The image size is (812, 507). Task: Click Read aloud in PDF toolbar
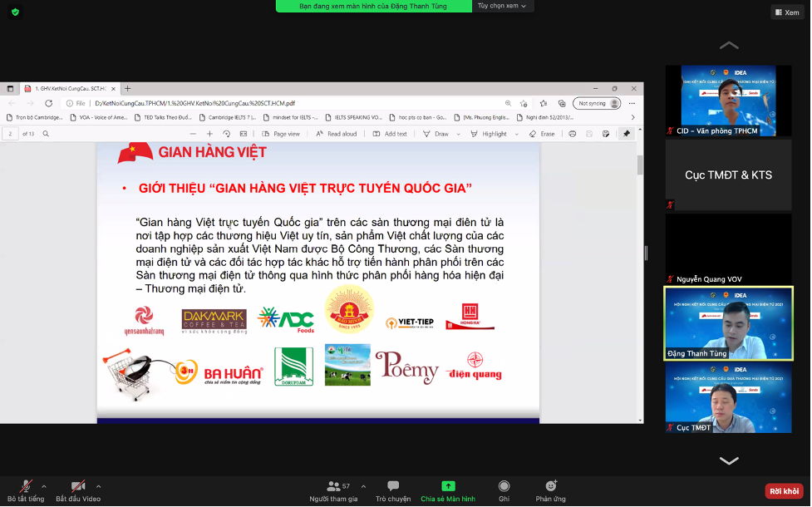click(337, 134)
